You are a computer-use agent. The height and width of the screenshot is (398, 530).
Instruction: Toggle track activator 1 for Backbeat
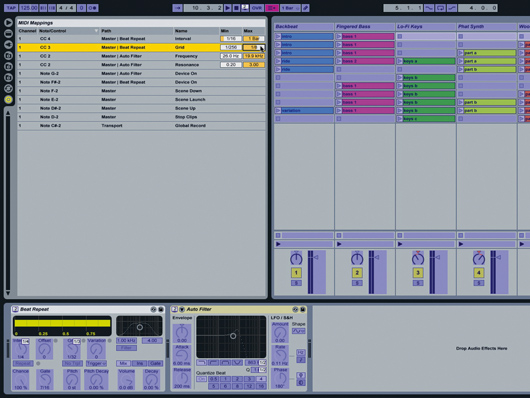[x=296, y=273]
